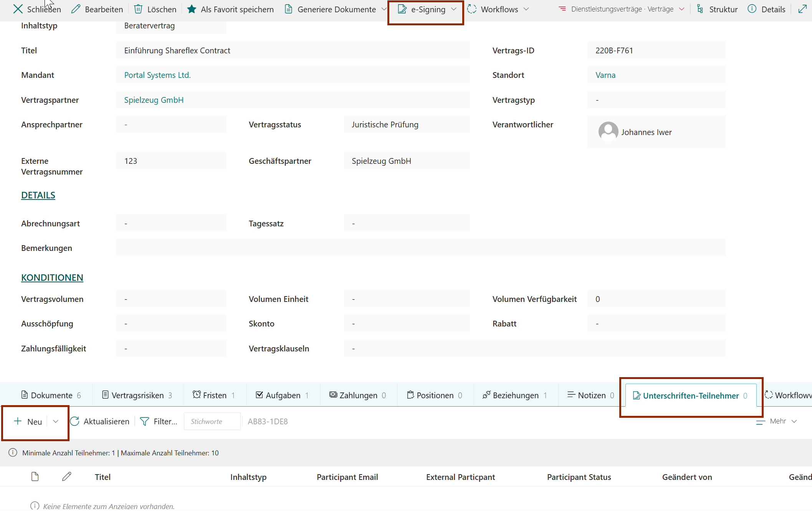Open the Portal Systems Ltd. link
Screen dimensions: 812x511
pos(157,75)
